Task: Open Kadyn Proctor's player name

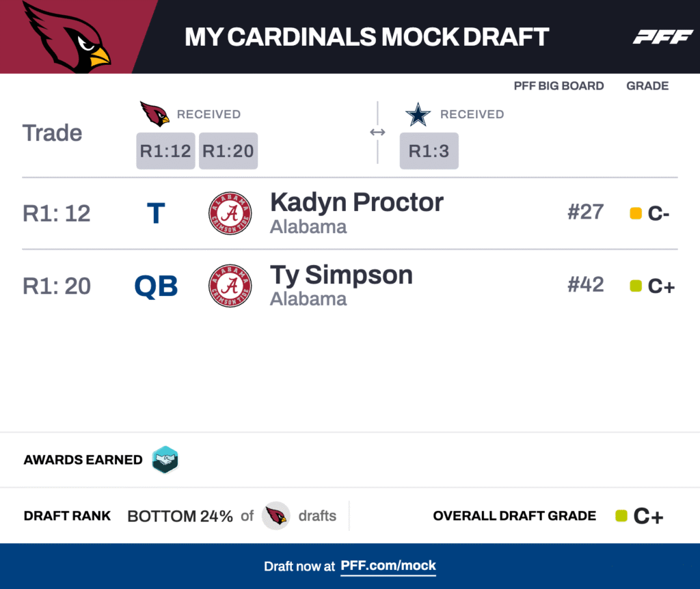Action: point(356,202)
